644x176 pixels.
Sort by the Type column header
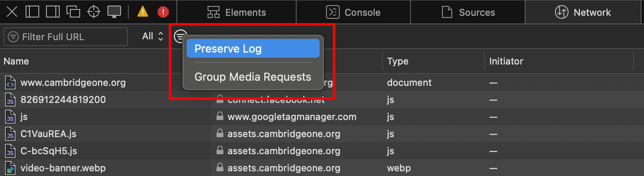(x=433, y=61)
